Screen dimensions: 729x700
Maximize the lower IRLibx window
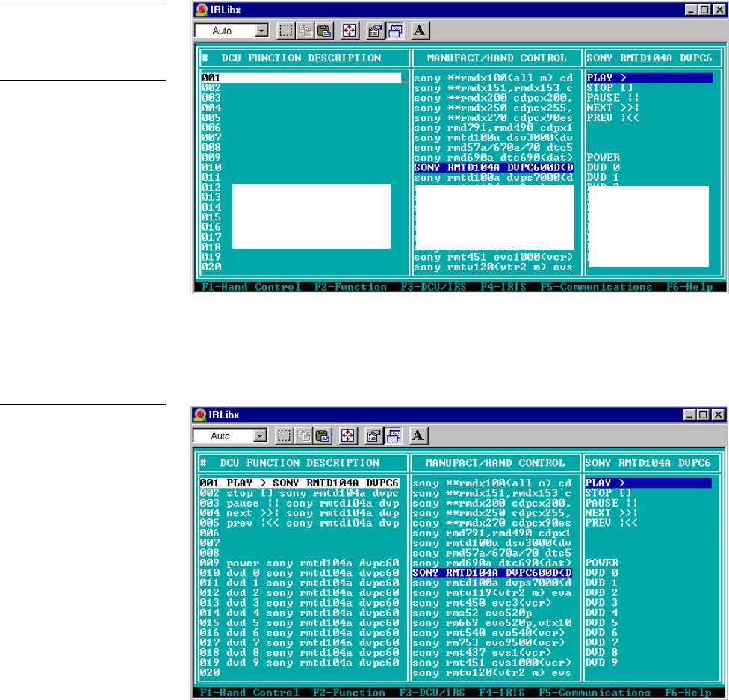point(703,415)
